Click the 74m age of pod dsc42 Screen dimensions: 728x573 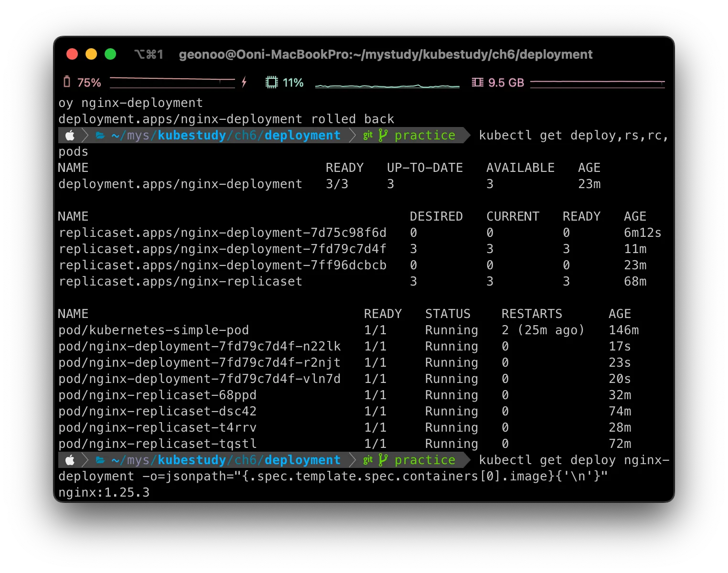click(x=620, y=411)
